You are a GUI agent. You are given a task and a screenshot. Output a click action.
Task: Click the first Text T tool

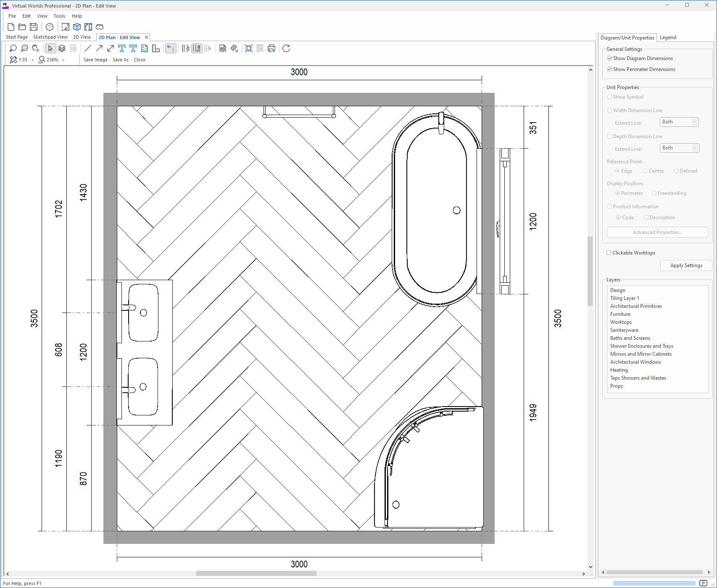point(122,48)
